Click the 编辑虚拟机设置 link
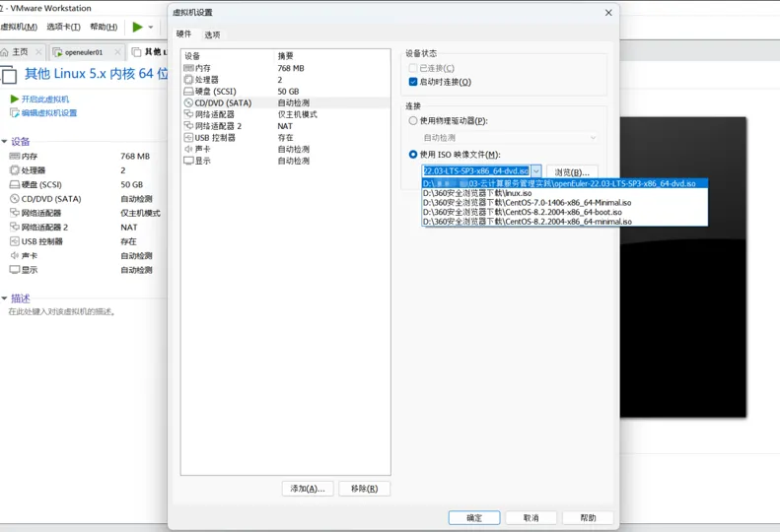 click(x=49, y=113)
